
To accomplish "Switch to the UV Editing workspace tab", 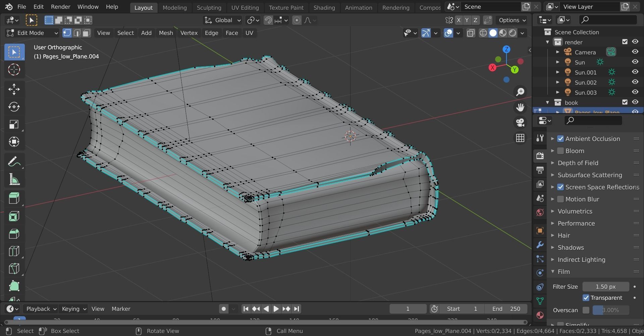I will pyautogui.click(x=245, y=7).
